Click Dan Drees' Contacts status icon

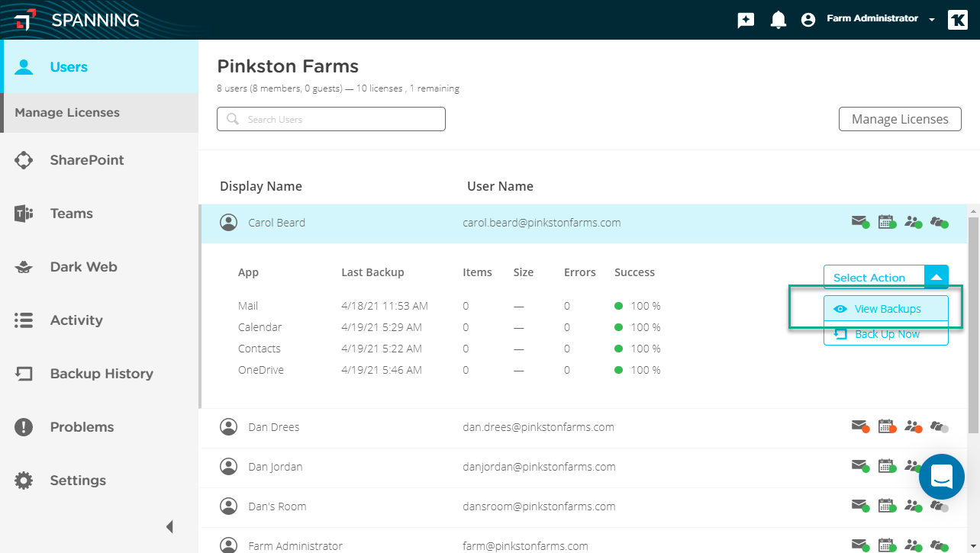(913, 426)
